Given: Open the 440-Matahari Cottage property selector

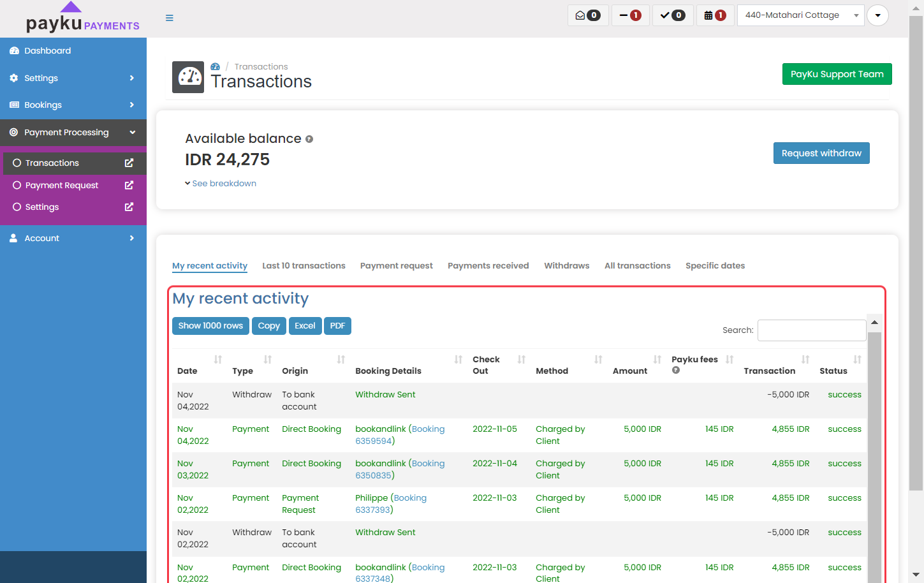Looking at the screenshot, I should coord(800,15).
